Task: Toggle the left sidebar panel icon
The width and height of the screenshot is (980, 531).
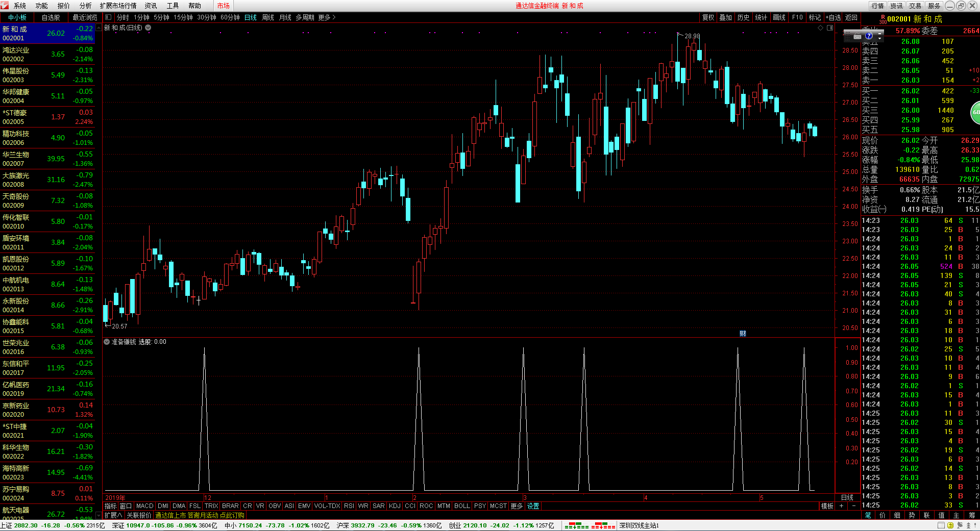Action: 108,17
